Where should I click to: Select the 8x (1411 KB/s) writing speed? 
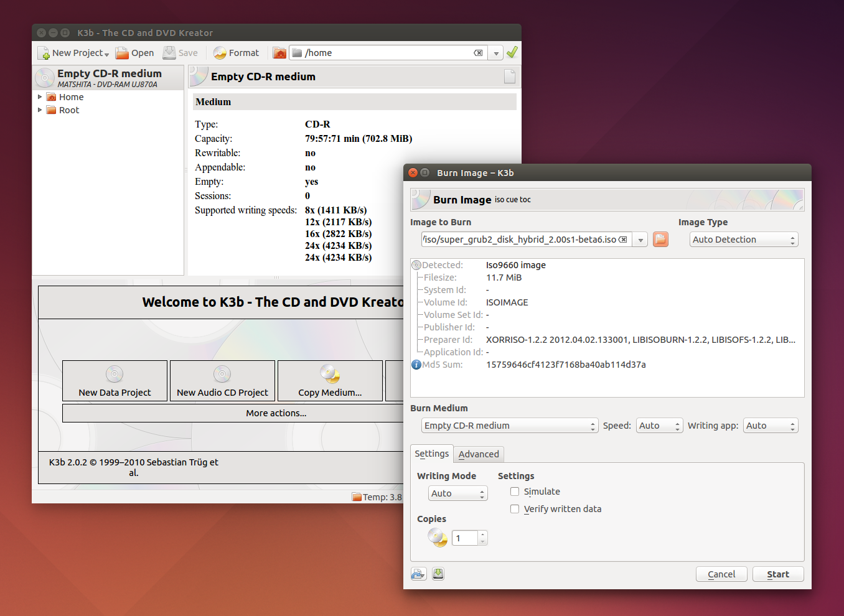tap(336, 210)
